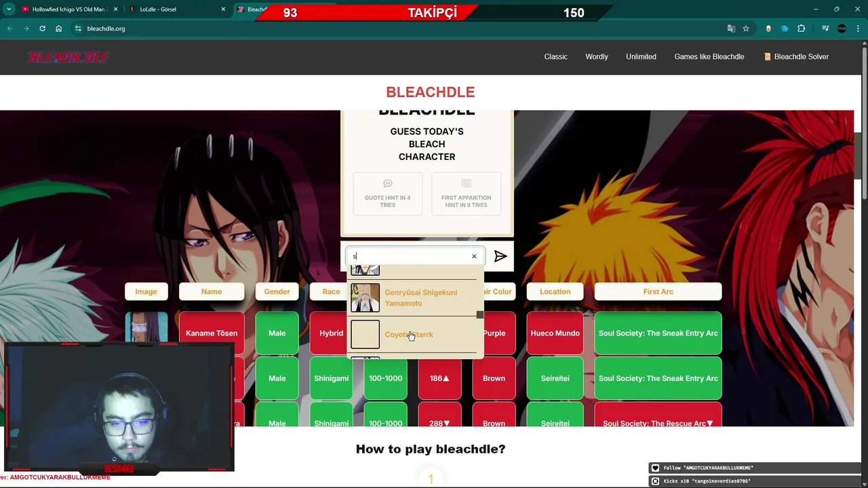Click the Hueco Mundo location cell

coord(555,333)
